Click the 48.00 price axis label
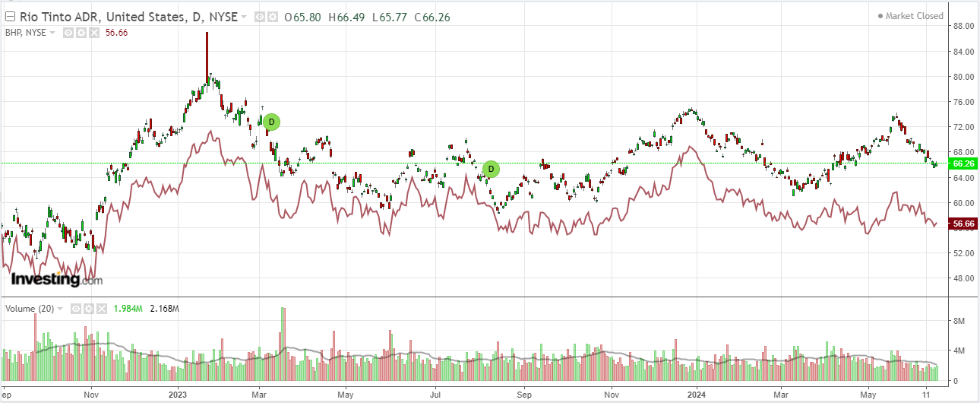 963,278
